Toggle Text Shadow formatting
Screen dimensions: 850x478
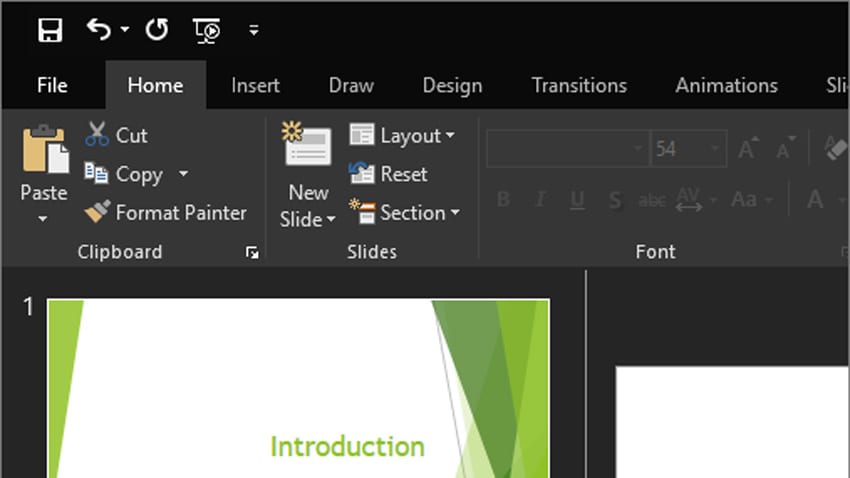[615, 200]
